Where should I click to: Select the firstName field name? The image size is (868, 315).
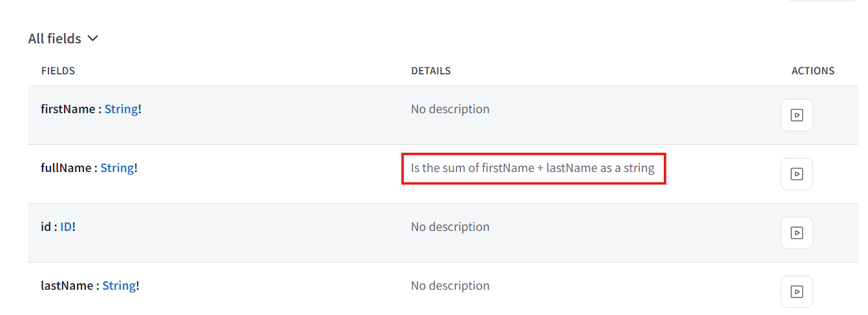[68, 109]
